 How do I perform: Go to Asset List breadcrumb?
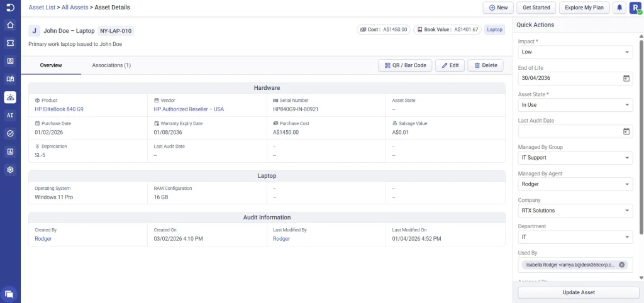click(x=42, y=8)
